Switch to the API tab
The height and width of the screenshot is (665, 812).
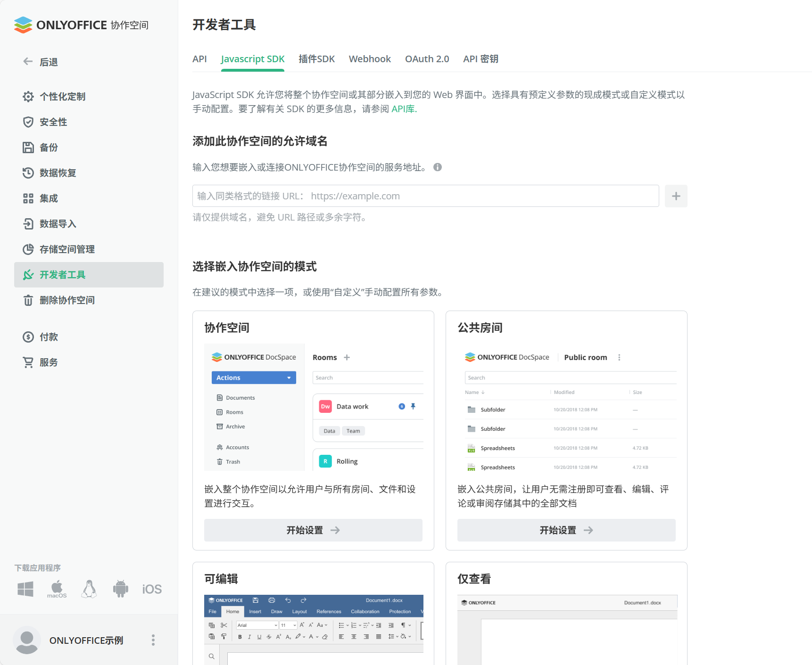click(199, 59)
